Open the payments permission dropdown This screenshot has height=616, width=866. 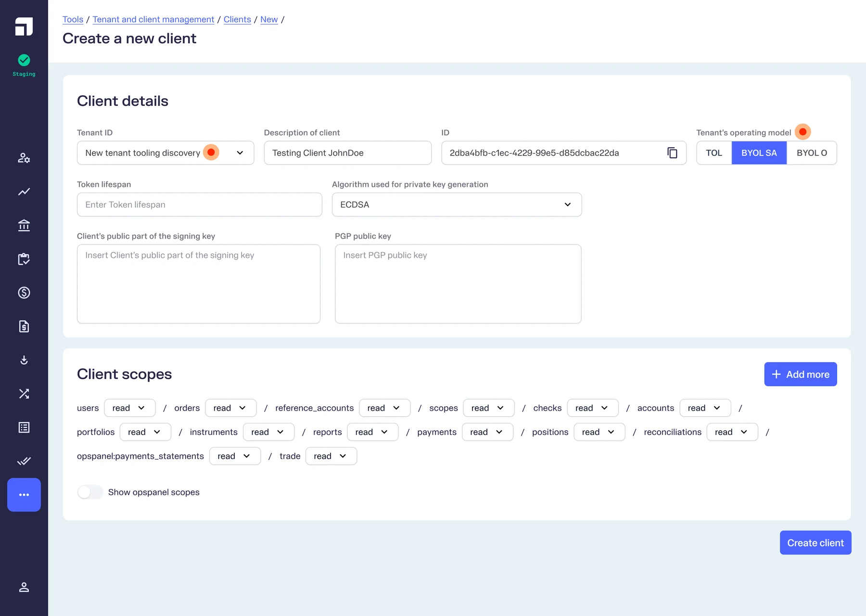487,432
